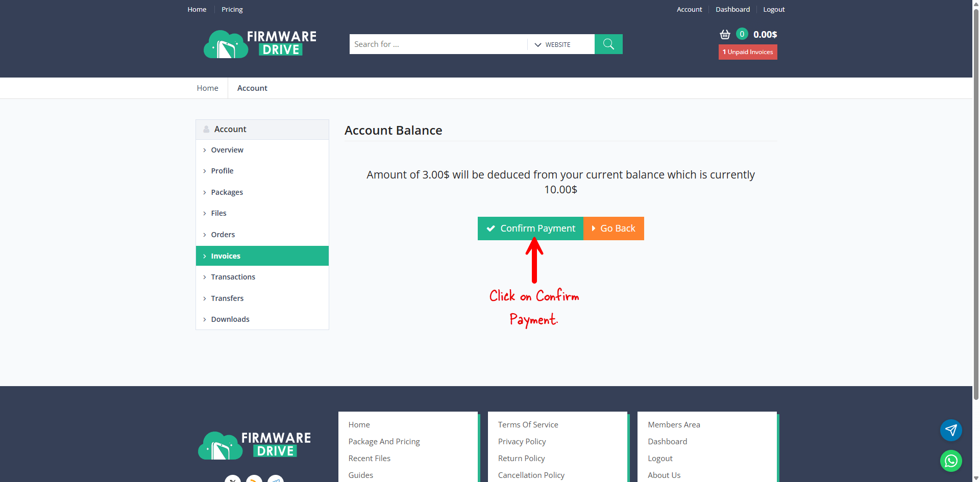Expand the WEBSITE search scope dropdown

pyautogui.click(x=553, y=45)
